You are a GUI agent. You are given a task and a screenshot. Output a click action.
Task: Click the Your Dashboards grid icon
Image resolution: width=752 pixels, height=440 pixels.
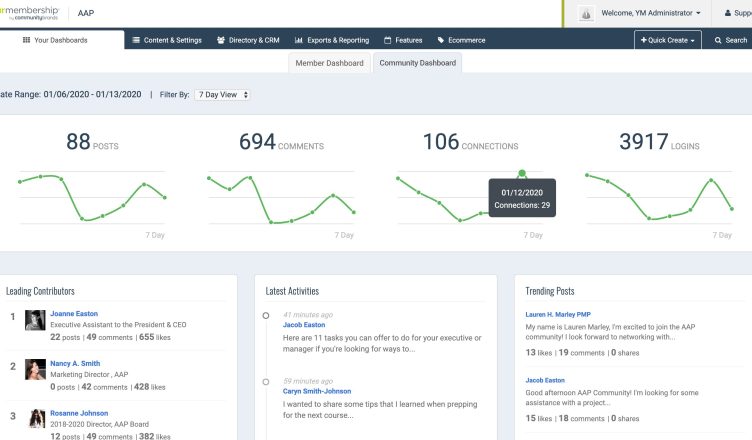(x=26, y=41)
